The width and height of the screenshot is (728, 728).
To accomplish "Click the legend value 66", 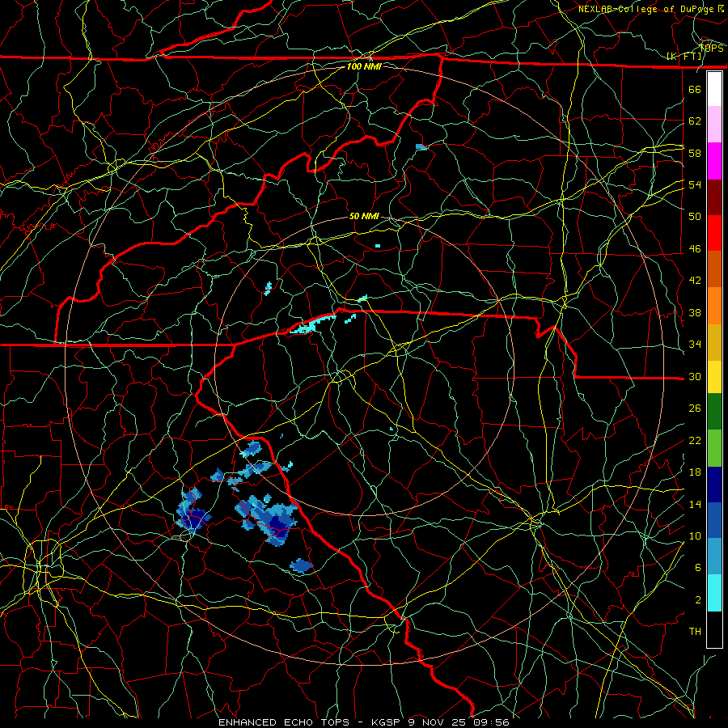I will [695, 90].
